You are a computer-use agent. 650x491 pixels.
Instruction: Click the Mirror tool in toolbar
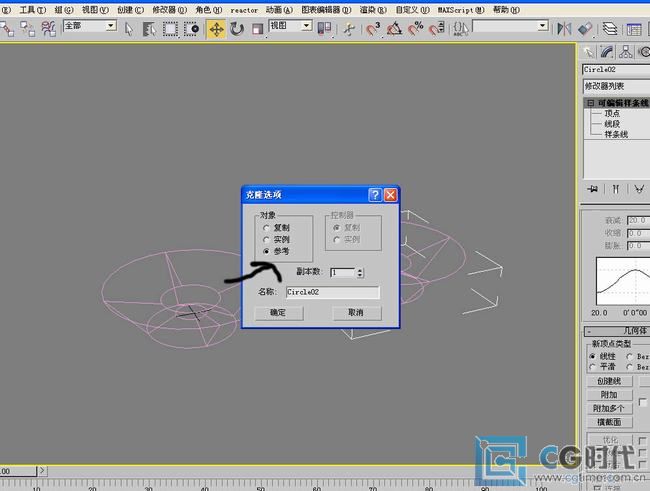[x=564, y=29]
